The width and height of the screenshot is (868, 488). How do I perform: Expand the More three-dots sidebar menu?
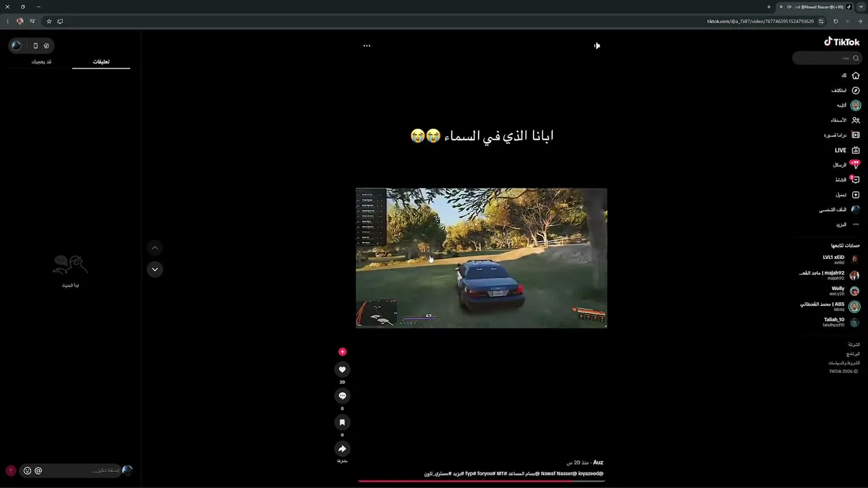point(856,224)
